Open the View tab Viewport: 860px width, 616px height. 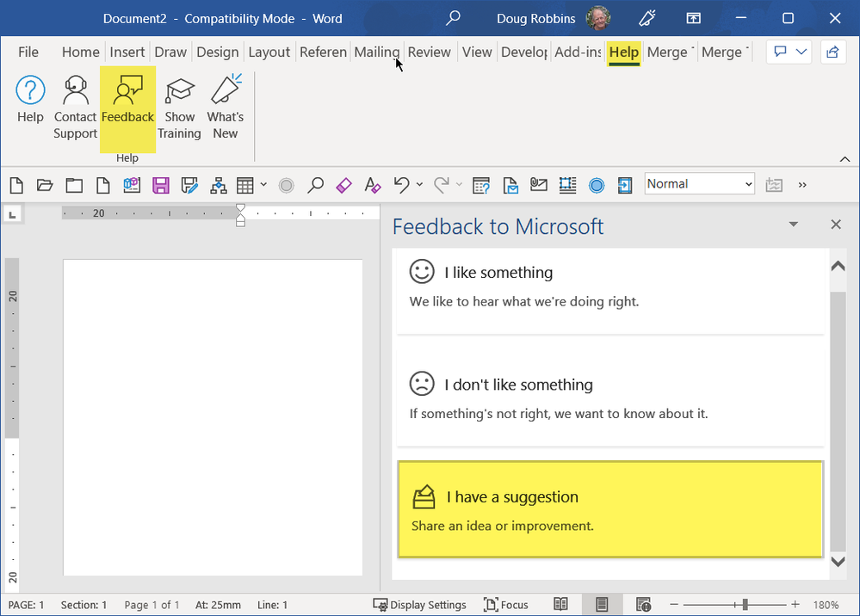(x=477, y=52)
